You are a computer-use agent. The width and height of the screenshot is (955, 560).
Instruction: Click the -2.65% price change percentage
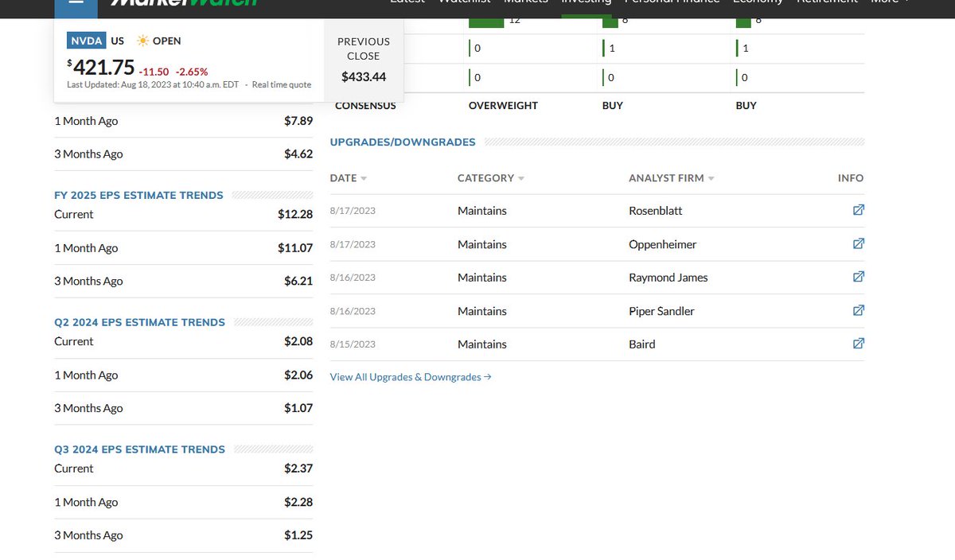(x=192, y=72)
